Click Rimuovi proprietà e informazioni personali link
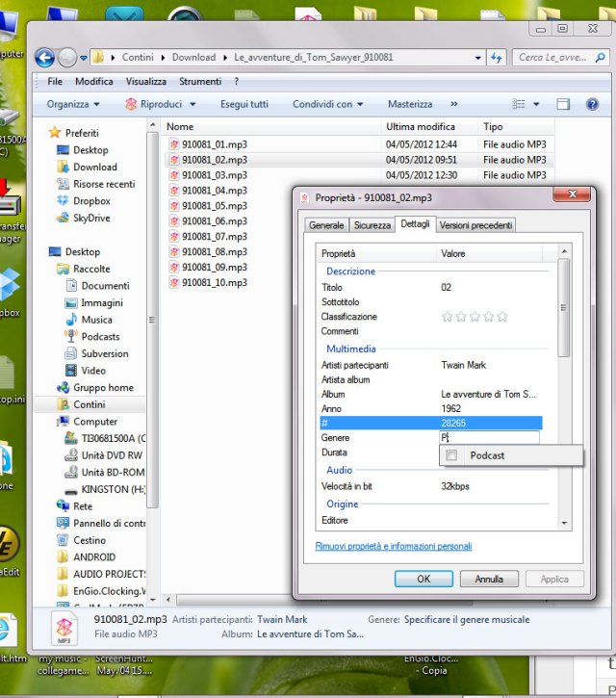The height and width of the screenshot is (698, 616). click(x=394, y=546)
